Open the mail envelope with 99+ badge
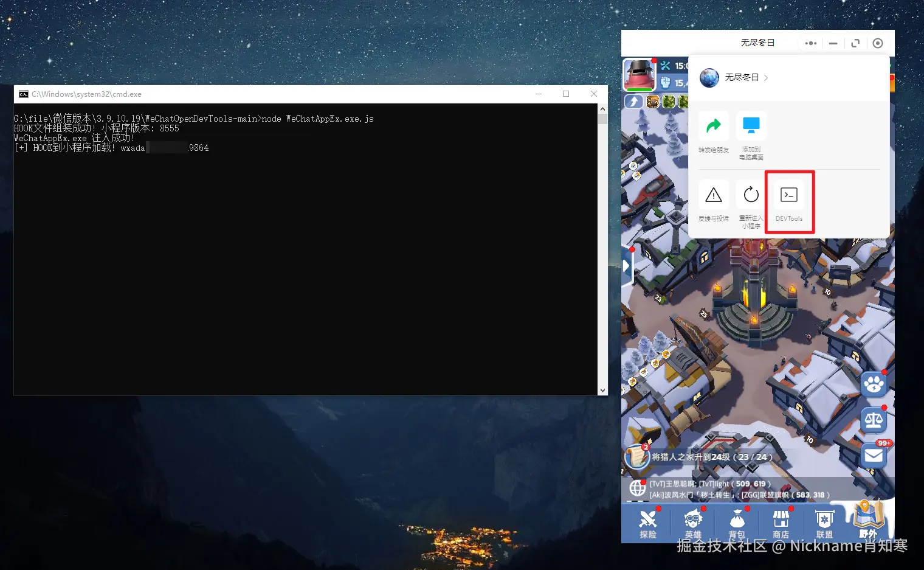Screen dimensions: 924x570 pos(874,455)
